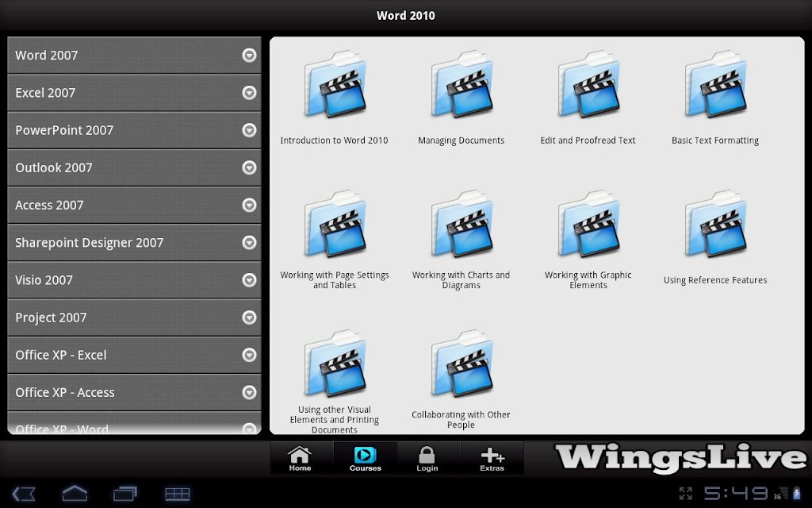The height and width of the screenshot is (508, 812).
Task: Tap the 5:49 clock in status bar
Action: (735, 493)
